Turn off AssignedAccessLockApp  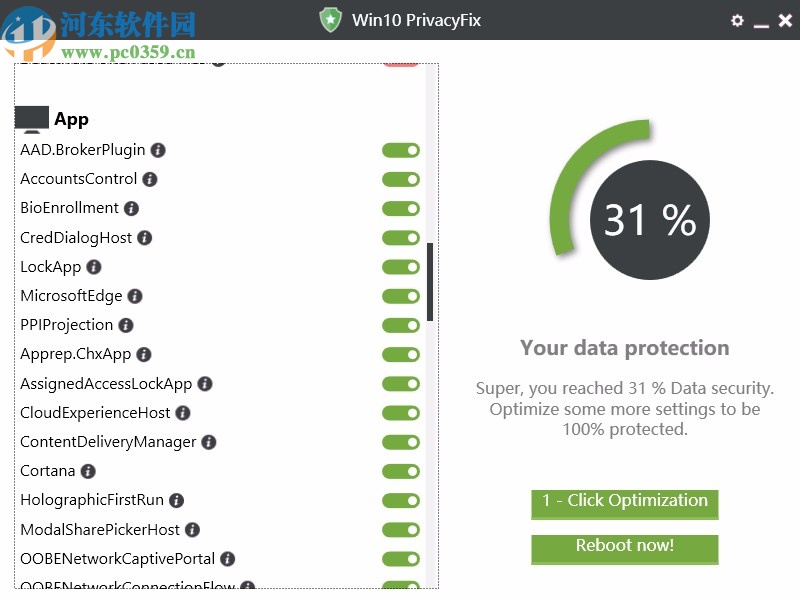401,384
